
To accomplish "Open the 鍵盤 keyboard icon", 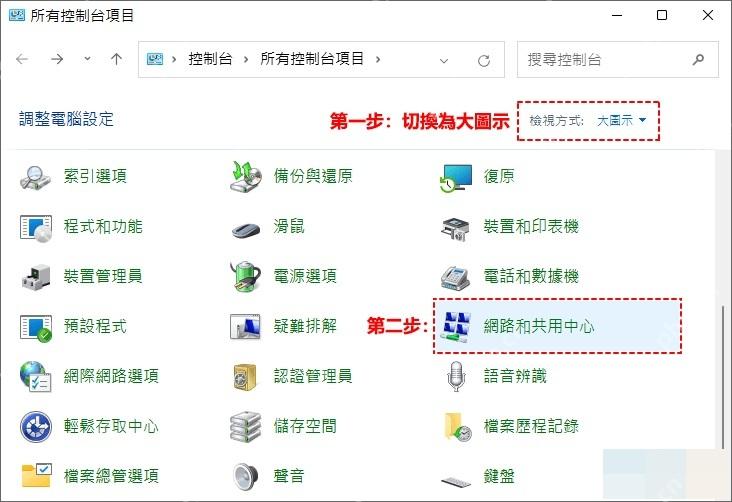I will [x=456, y=481].
